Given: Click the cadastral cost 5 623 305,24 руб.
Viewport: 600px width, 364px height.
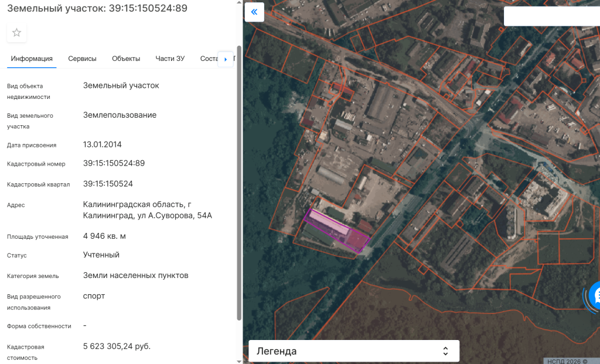Looking at the screenshot, I should pyautogui.click(x=117, y=346).
